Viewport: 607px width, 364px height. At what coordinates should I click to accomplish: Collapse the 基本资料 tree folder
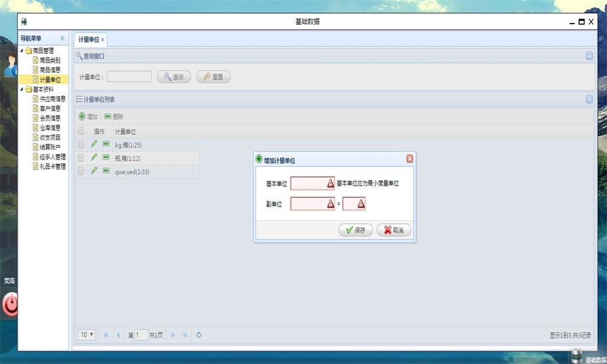[22, 89]
